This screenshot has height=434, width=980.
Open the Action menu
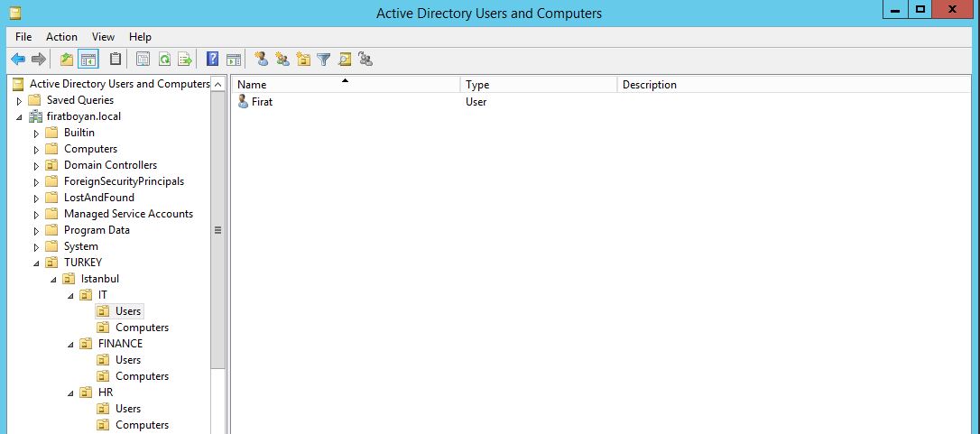62,37
